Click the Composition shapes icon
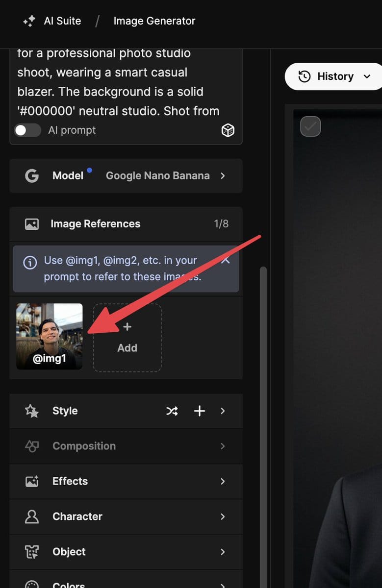Screen dimensions: 382x588 [32, 446]
